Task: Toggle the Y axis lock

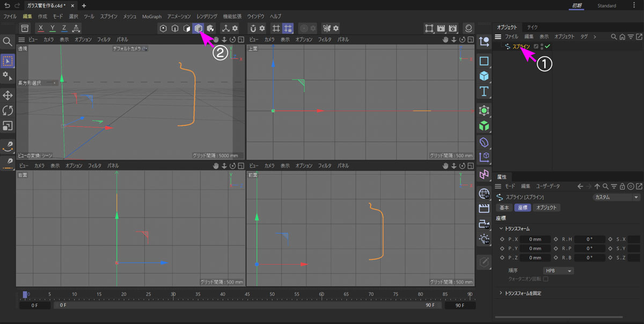Action: tap(53, 28)
